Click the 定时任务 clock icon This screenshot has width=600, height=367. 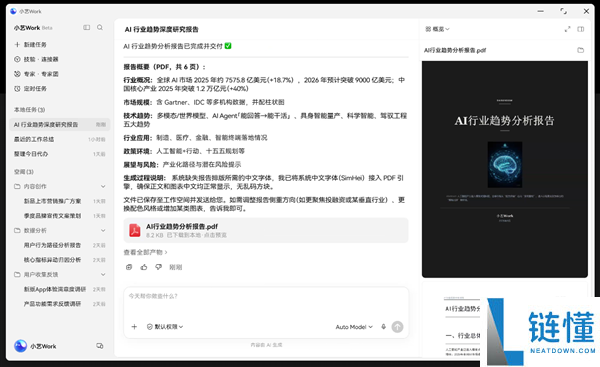pos(17,89)
